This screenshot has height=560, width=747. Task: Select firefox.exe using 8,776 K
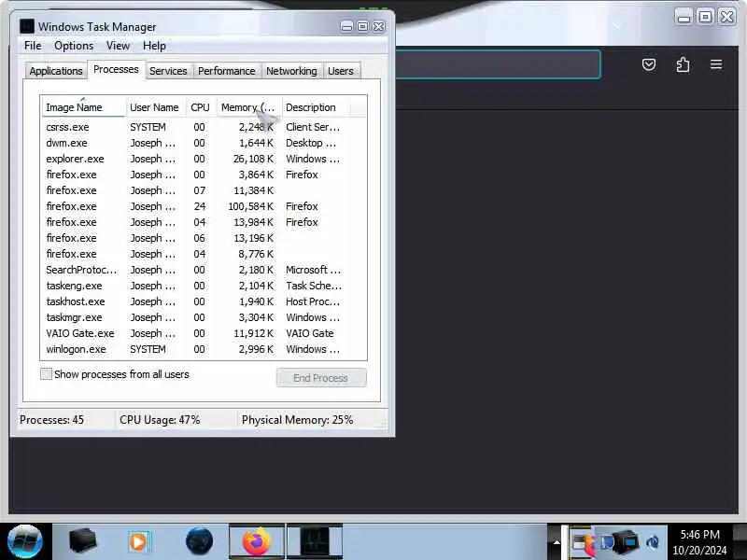tap(204, 254)
